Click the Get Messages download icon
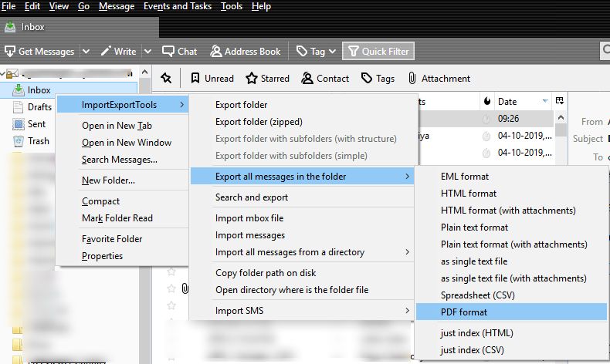This screenshot has height=364, width=610. click(10, 51)
